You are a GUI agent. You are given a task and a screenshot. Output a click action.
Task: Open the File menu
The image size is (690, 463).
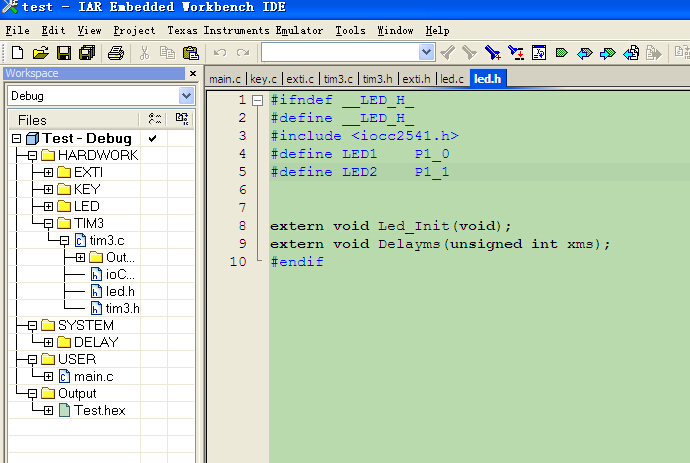click(x=18, y=30)
